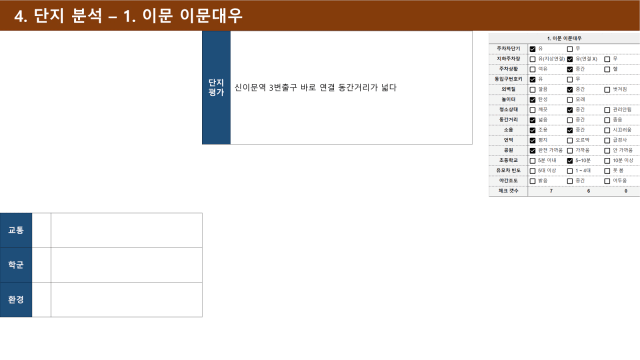
Task: Check the 야간조도 어두움 checkbox
Action: point(607,181)
